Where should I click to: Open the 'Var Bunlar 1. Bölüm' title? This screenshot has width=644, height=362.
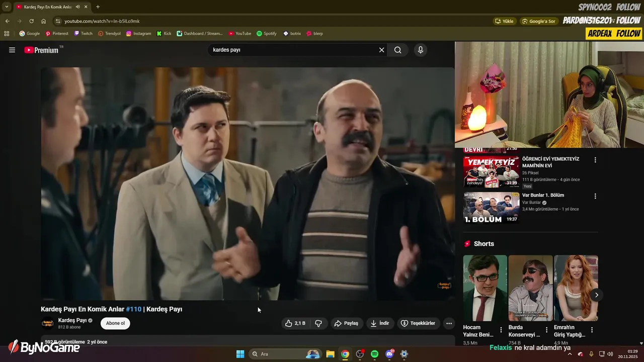click(x=543, y=195)
